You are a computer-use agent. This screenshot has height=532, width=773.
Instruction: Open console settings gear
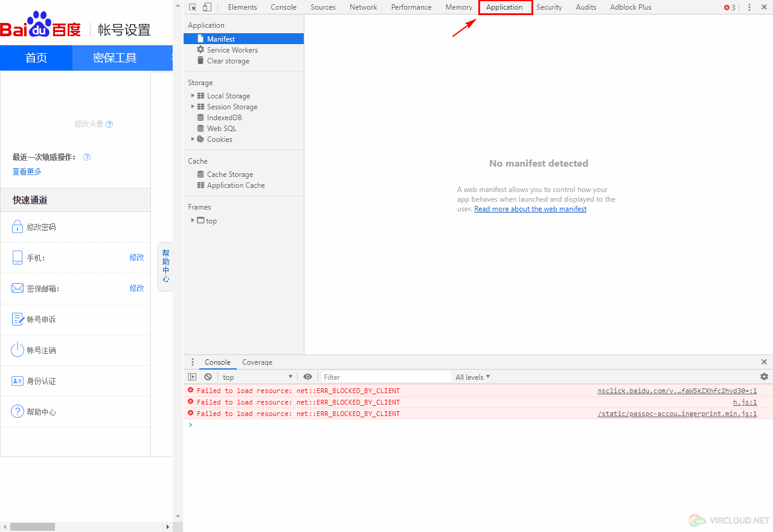(x=764, y=377)
